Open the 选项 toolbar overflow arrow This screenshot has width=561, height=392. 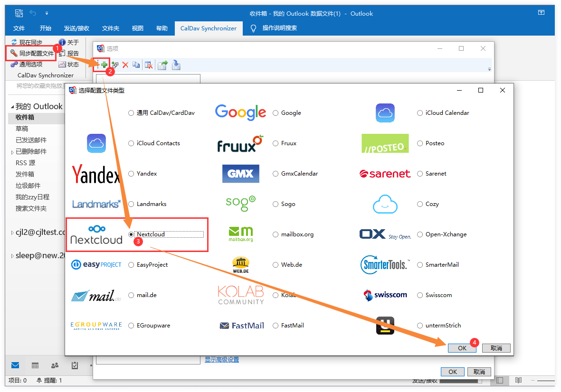pos(489,69)
